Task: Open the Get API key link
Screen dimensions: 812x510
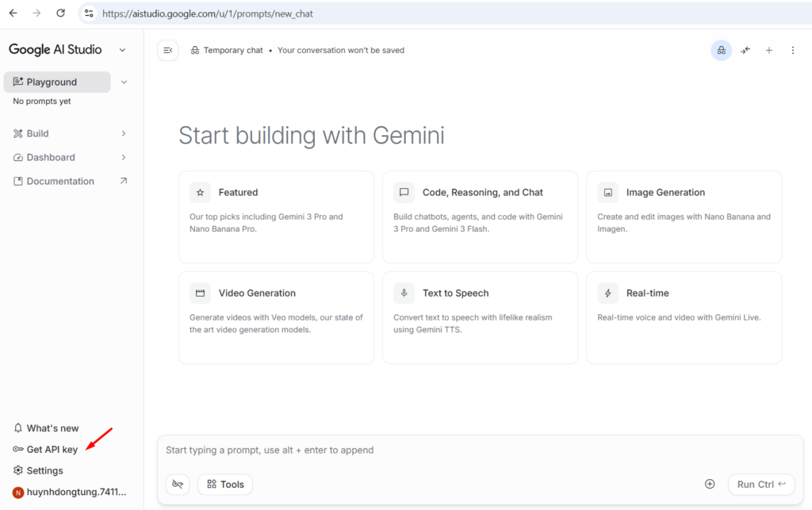Action: pos(51,449)
